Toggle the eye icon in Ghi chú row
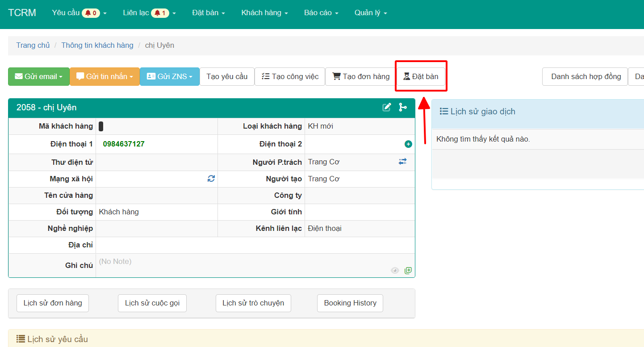The height and width of the screenshot is (347, 644). pyautogui.click(x=395, y=270)
